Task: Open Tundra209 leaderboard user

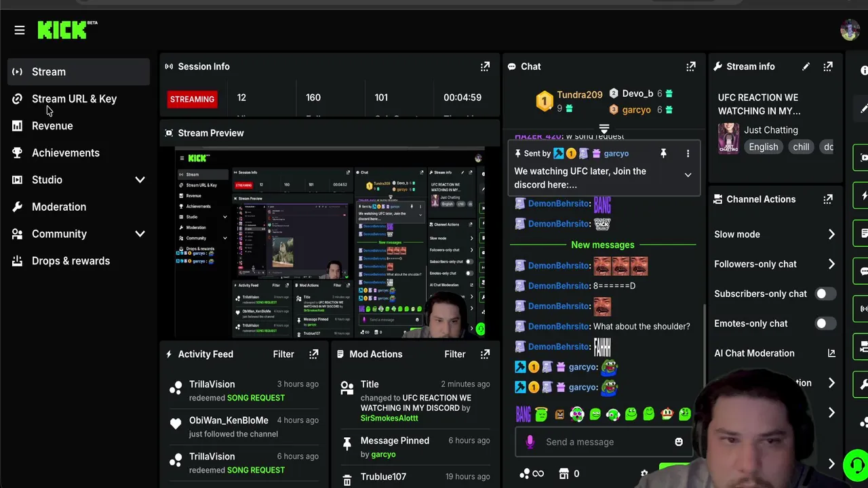Action: [580, 95]
